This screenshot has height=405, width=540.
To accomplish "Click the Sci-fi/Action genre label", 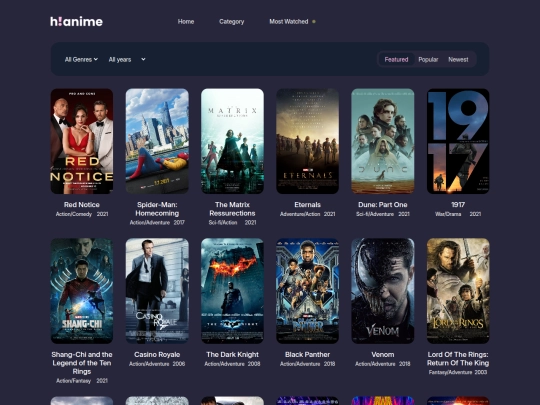I will click(x=223, y=222).
